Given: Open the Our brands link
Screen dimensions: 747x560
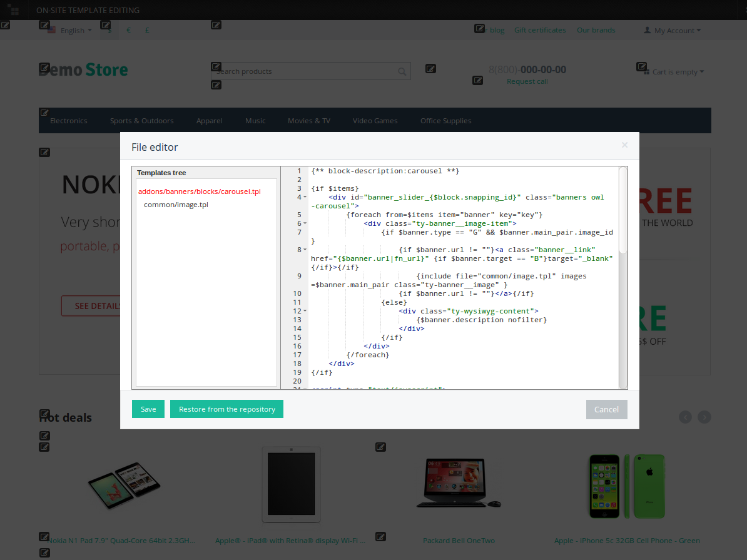Looking at the screenshot, I should [596, 30].
